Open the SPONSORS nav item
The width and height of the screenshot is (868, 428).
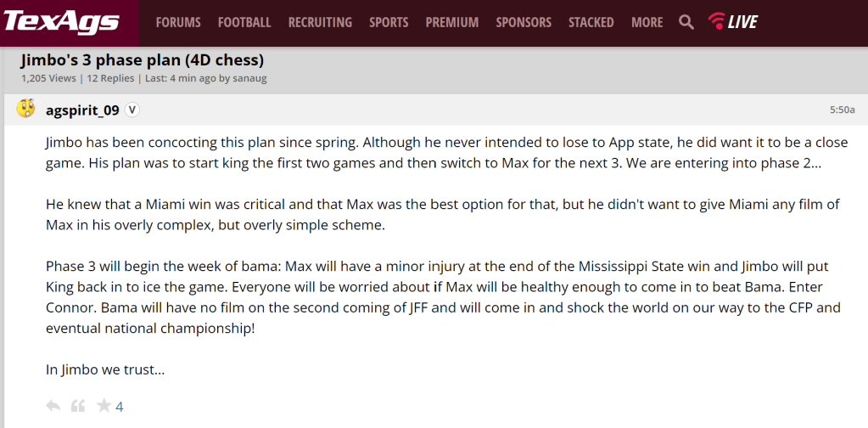524,22
